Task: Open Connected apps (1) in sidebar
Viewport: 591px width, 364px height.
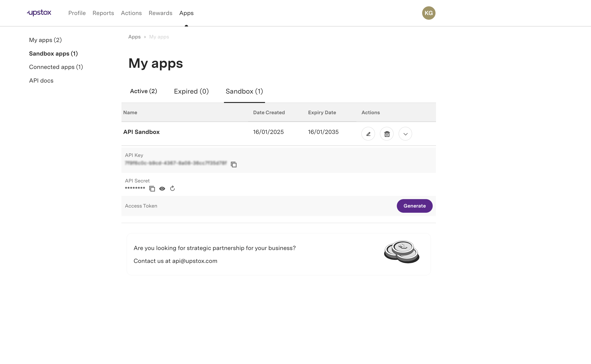Action: 56,67
